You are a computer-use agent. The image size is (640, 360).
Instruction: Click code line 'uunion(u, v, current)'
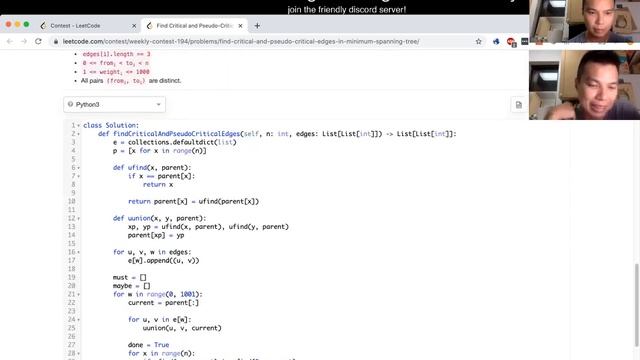tap(182, 328)
